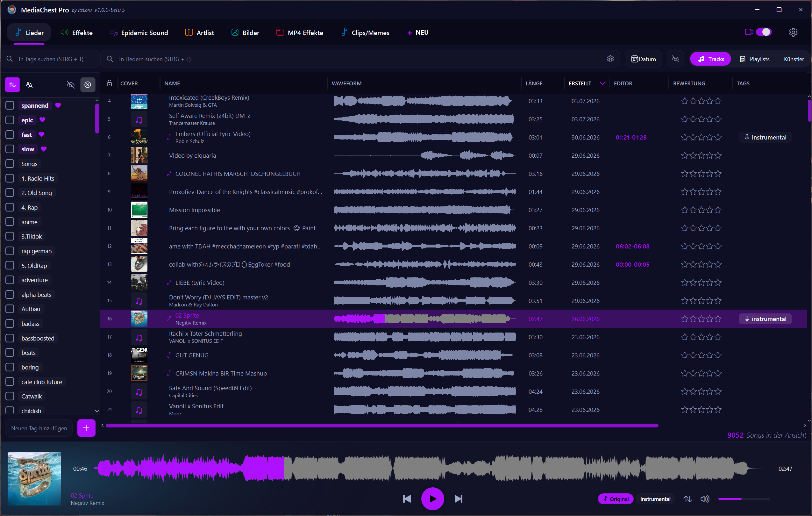Click the purple heart next to slow tag

click(x=44, y=149)
